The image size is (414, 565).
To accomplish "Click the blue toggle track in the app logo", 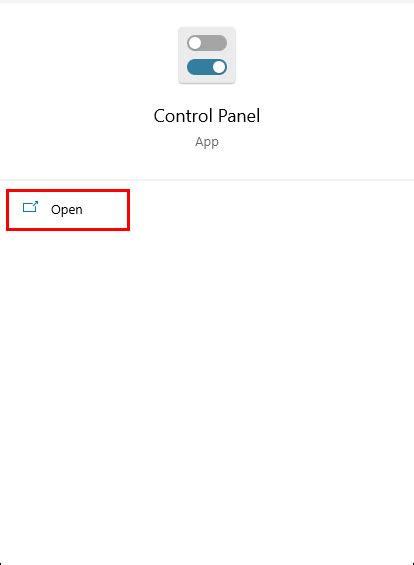I will point(207,67).
